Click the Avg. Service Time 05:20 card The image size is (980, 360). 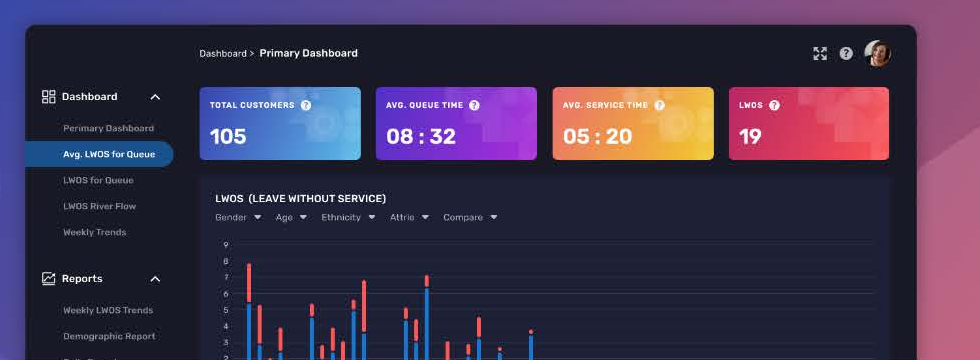point(633,123)
